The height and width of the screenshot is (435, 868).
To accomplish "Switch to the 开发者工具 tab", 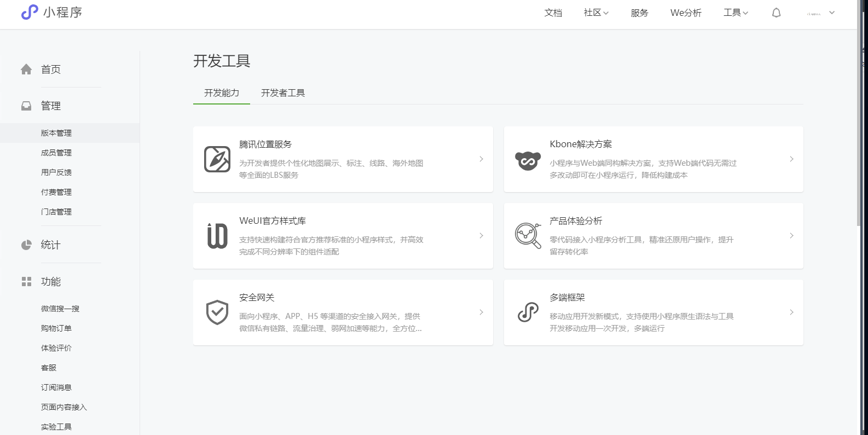I will click(283, 93).
